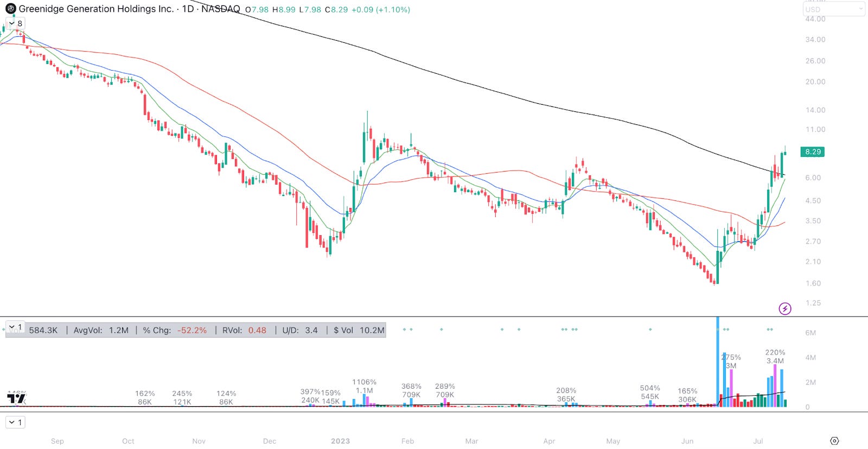Viewport: 868px width, 449px height.
Task: Click the Sep label on time axis
Action: (58, 441)
